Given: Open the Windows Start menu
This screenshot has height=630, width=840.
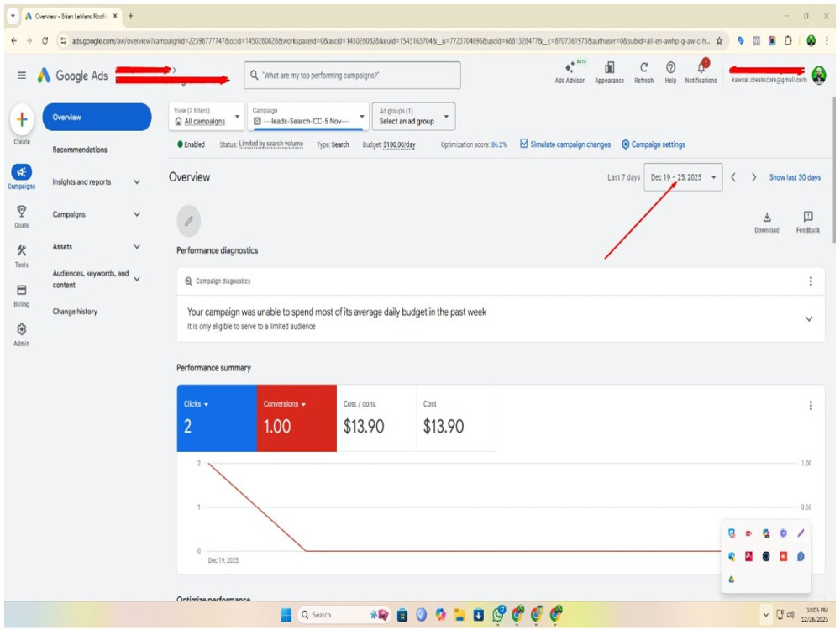Looking at the screenshot, I should pos(286,615).
